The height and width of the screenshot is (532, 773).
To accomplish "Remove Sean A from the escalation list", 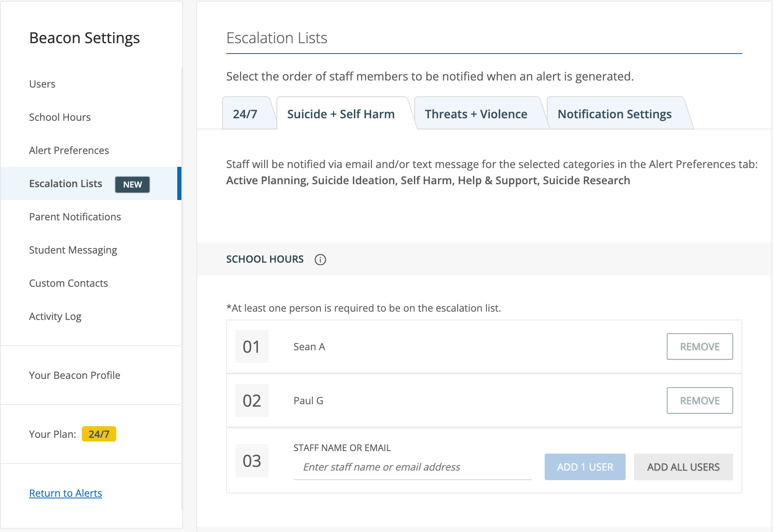I will [700, 347].
